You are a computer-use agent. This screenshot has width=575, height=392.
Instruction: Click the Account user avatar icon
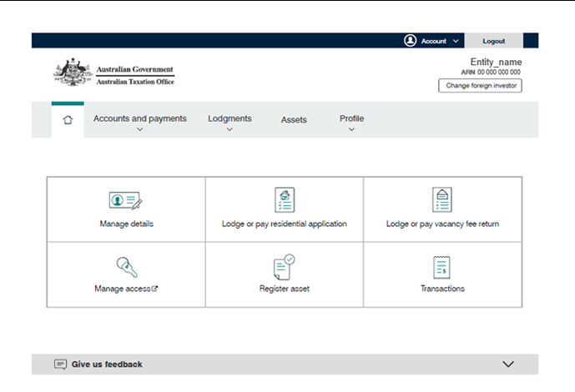click(x=410, y=40)
